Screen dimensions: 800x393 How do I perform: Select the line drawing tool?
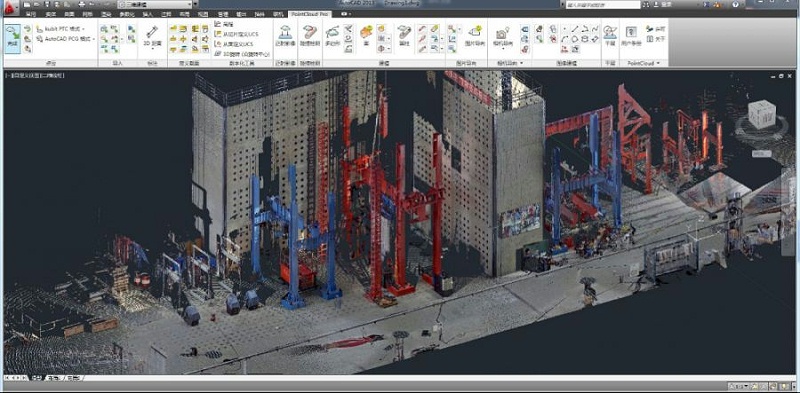(x=574, y=29)
